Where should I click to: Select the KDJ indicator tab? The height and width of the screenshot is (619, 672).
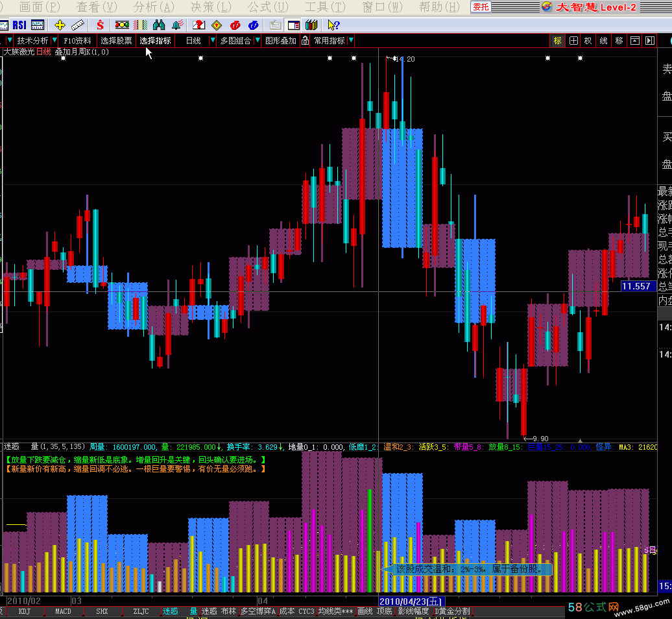(25, 611)
